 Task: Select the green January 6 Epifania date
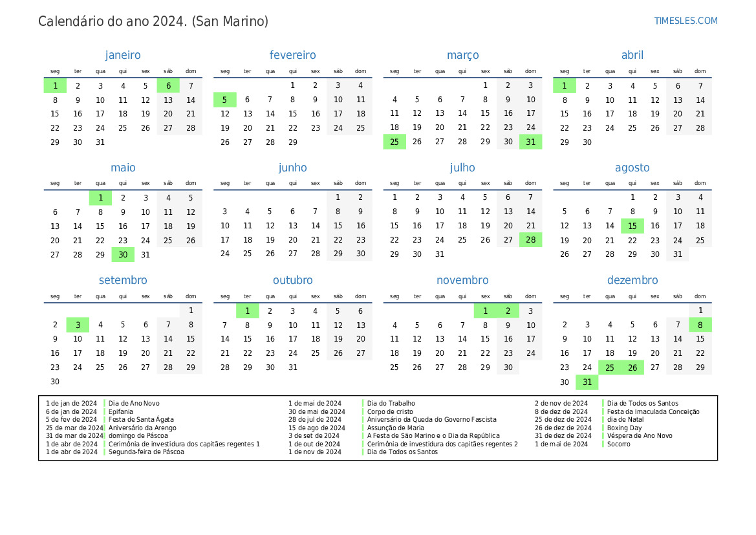[x=168, y=85]
